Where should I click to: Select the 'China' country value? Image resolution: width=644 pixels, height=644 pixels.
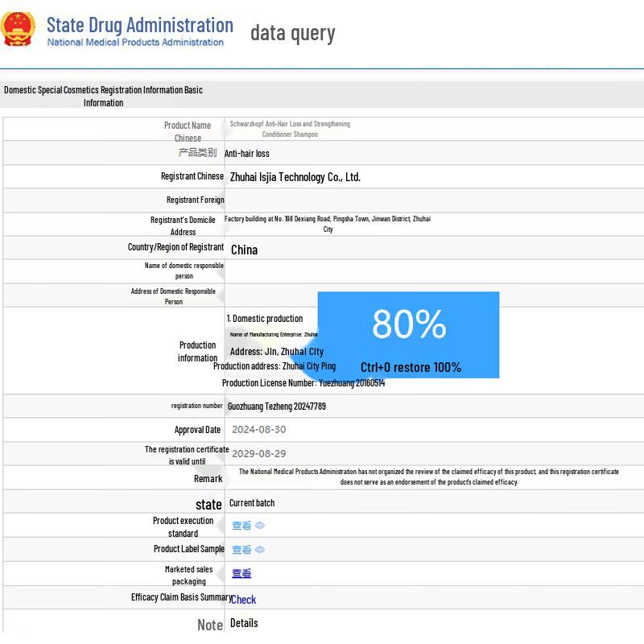click(244, 250)
